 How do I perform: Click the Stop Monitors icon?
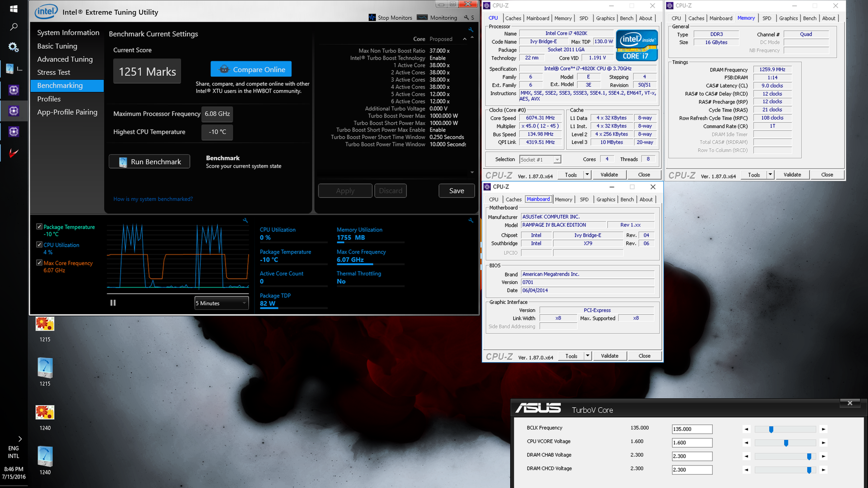372,17
